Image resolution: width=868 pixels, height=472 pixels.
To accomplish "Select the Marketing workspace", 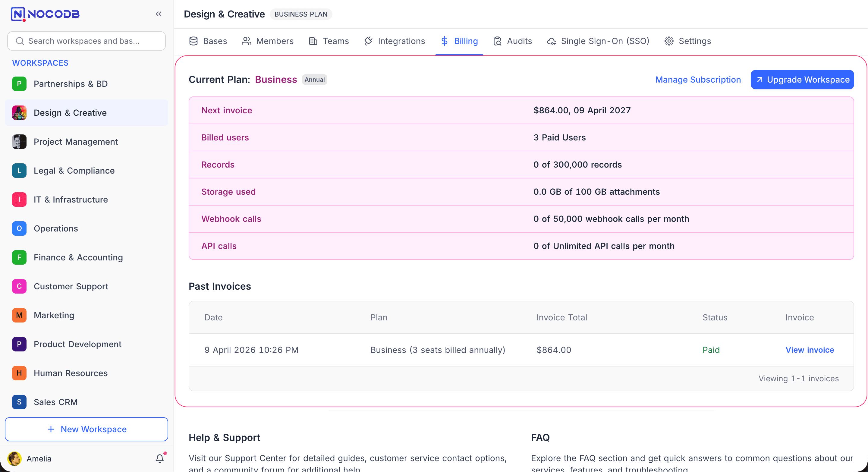I will (54, 315).
